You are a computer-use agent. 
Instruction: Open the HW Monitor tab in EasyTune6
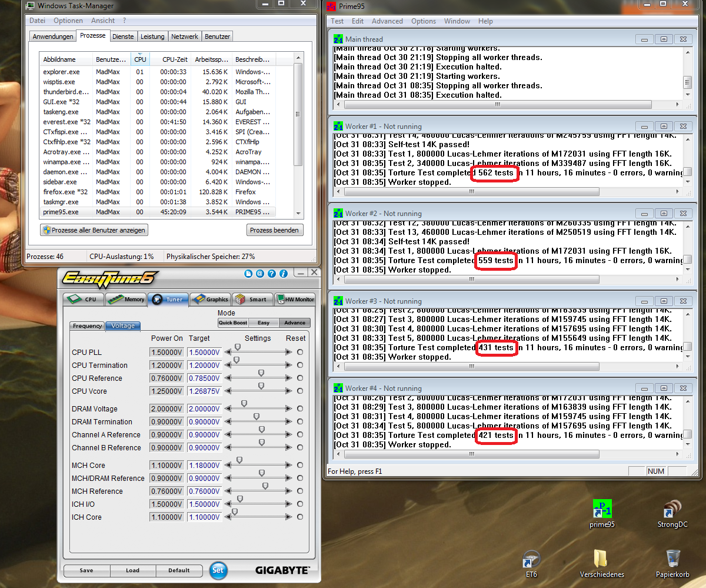(295, 299)
